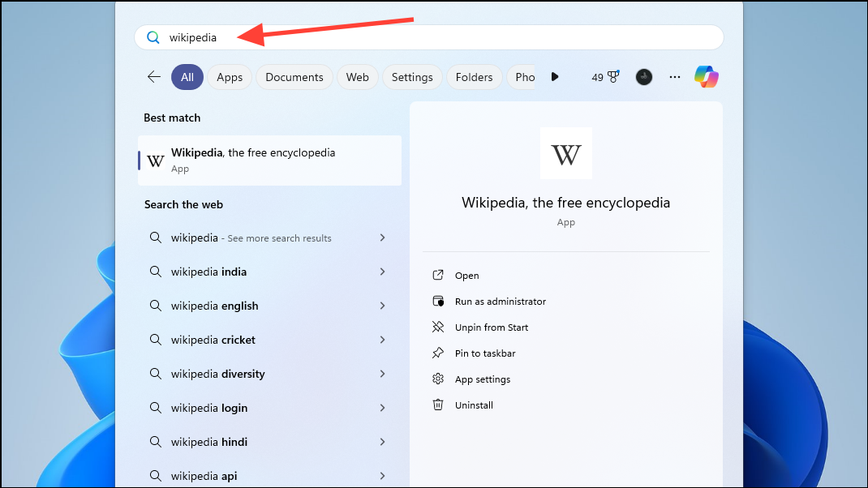Screen dimensions: 868x488
Task: Expand the wikipedia hindi suggestion chevron
Action: click(x=383, y=442)
